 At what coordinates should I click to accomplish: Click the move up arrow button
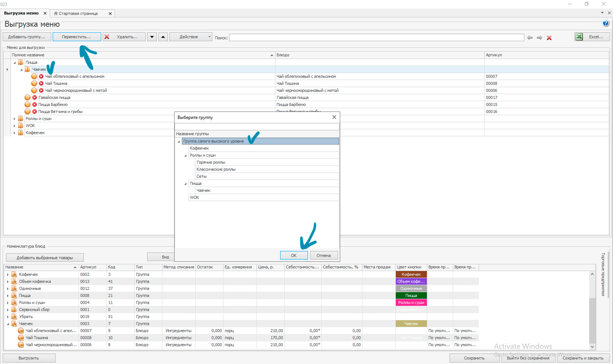pos(163,37)
